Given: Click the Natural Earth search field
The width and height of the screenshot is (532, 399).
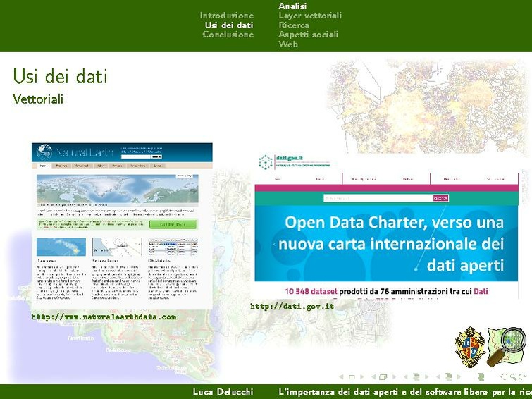Looking at the screenshot, I should pyautogui.click(x=136, y=157).
